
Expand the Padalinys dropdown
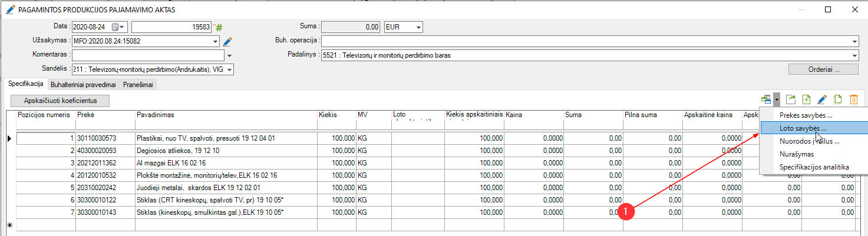[x=854, y=55]
